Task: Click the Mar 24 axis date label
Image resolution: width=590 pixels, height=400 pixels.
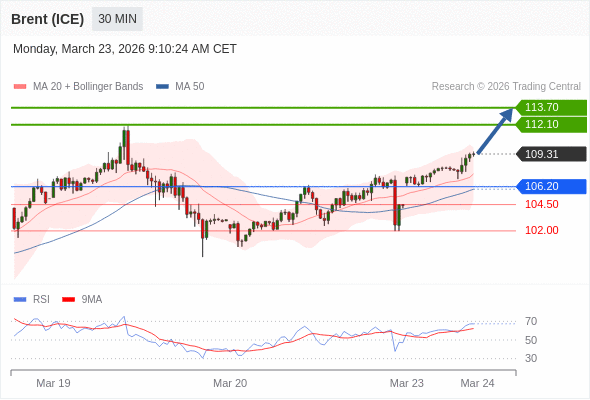Action: (477, 383)
